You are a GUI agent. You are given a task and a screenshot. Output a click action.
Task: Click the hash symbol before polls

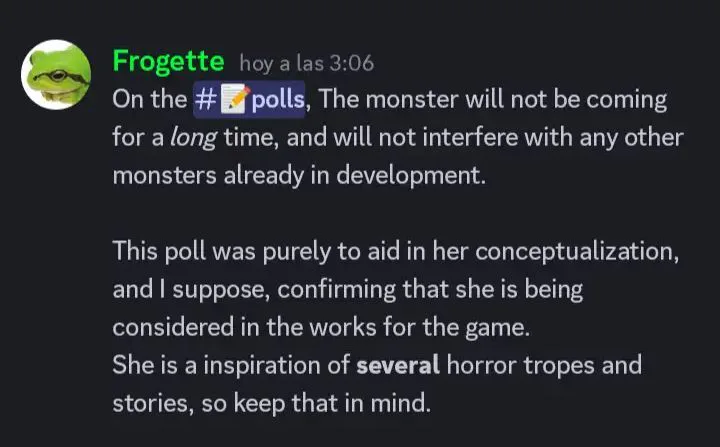coord(203,100)
